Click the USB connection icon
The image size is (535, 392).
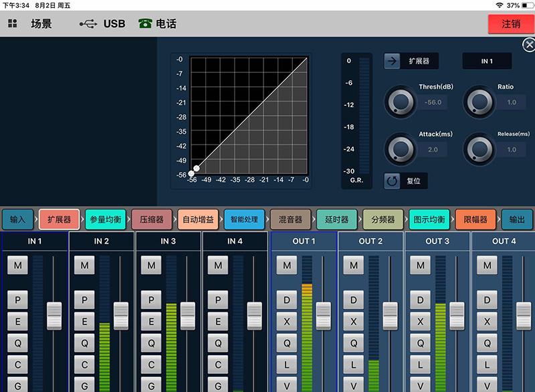click(x=88, y=23)
